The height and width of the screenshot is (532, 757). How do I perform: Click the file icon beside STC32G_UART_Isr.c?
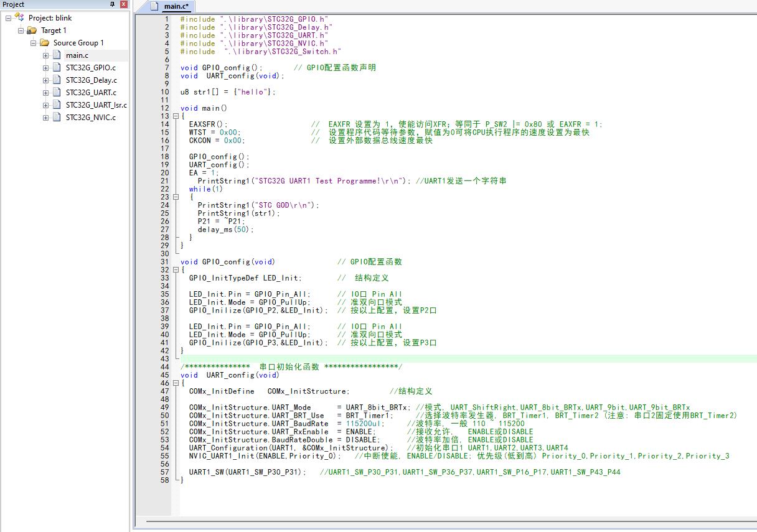tap(57, 105)
